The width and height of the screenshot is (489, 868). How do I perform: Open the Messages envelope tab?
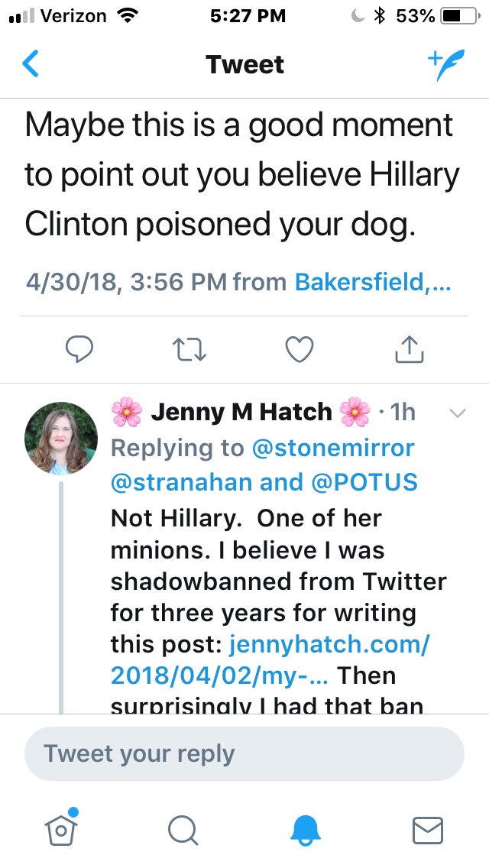click(x=427, y=828)
